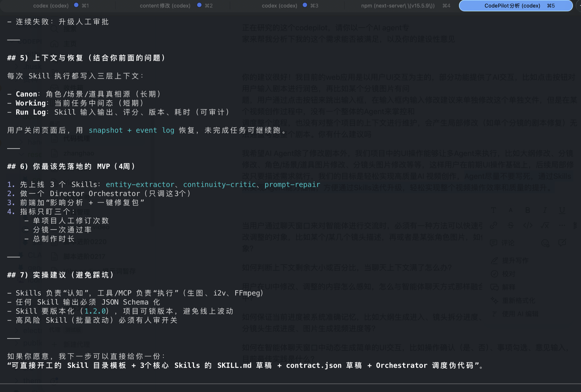Viewport: 581px width, 392px height.
Task: Select the codex tab labeled ⌘3
Action: 279,5
